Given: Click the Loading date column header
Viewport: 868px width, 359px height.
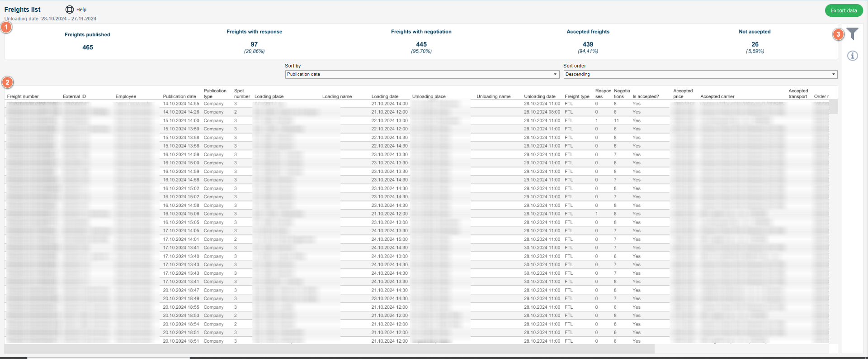Looking at the screenshot, I should (385, 96).
